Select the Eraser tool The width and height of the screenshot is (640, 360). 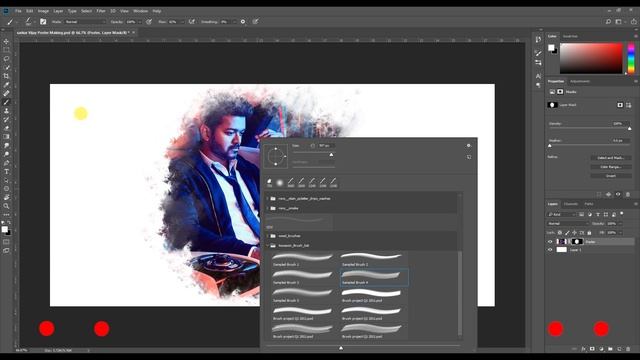point(6,128)
